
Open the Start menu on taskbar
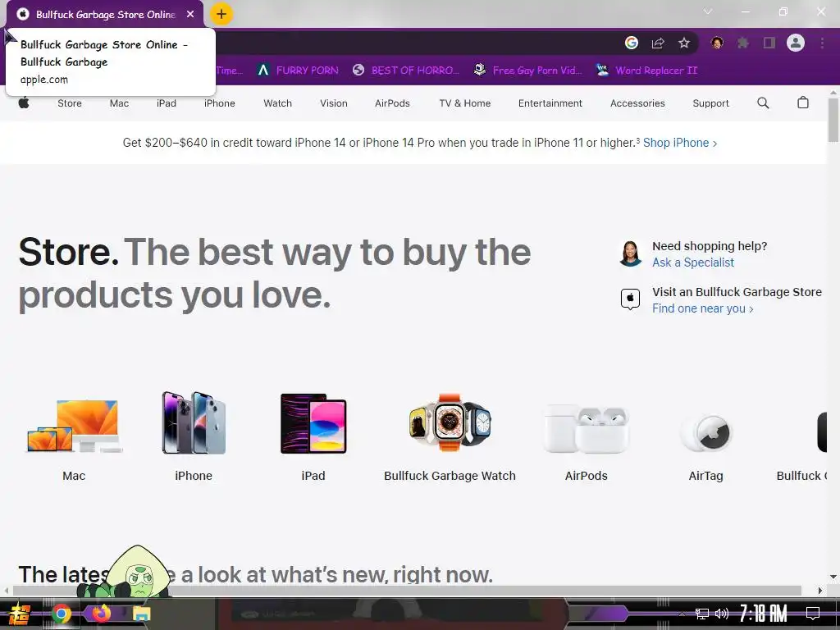pos(20,614)
